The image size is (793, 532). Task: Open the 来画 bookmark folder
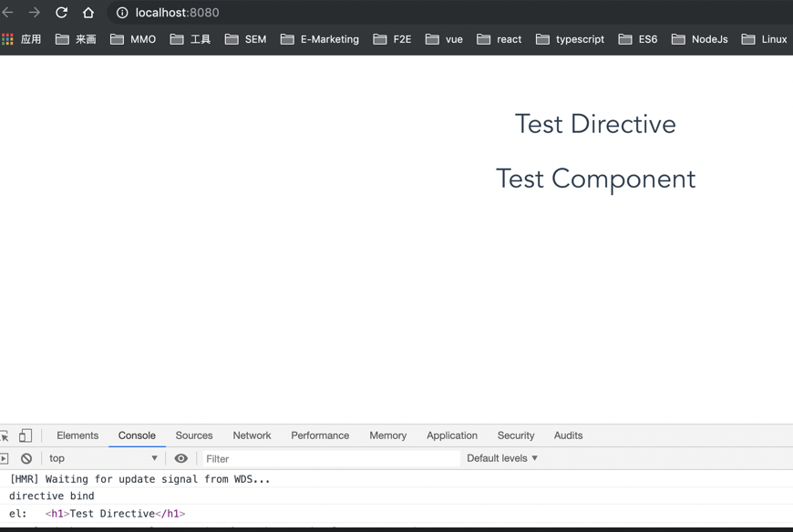coord(76,39)
